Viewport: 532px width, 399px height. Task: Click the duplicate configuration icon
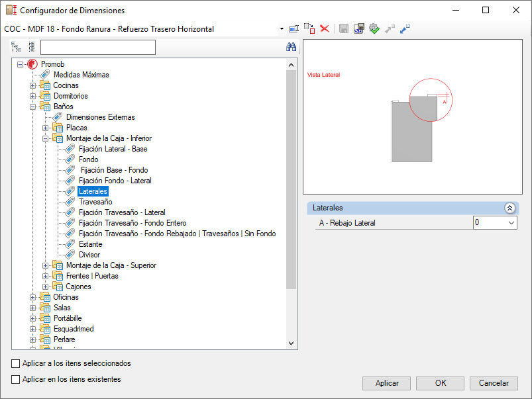[x=309, y=29]
